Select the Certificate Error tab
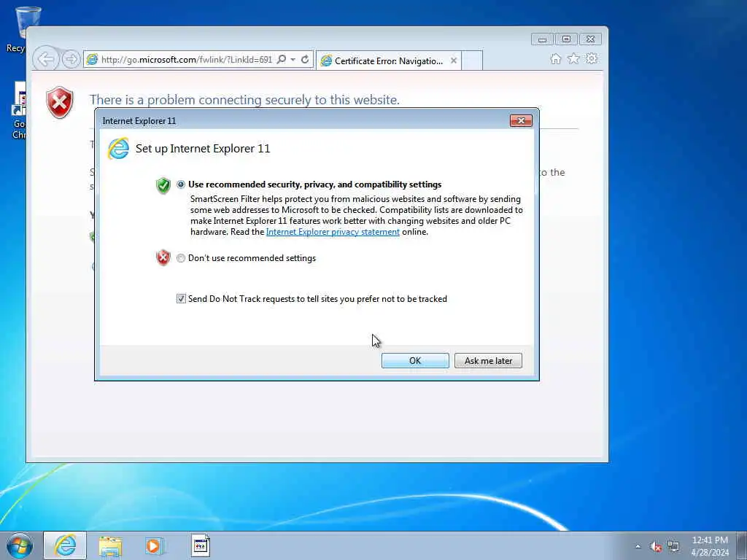The image size is (747, 560). click(x=388, y=61)
